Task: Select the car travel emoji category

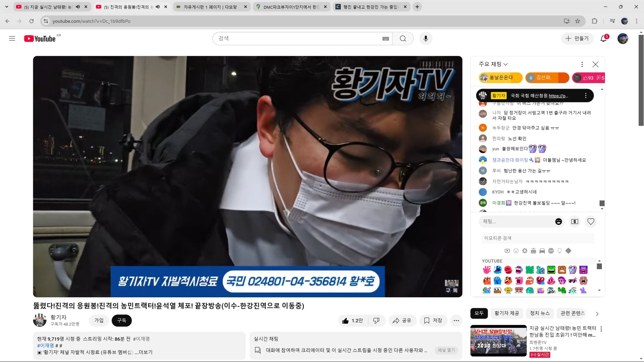Action: (542, 251)
